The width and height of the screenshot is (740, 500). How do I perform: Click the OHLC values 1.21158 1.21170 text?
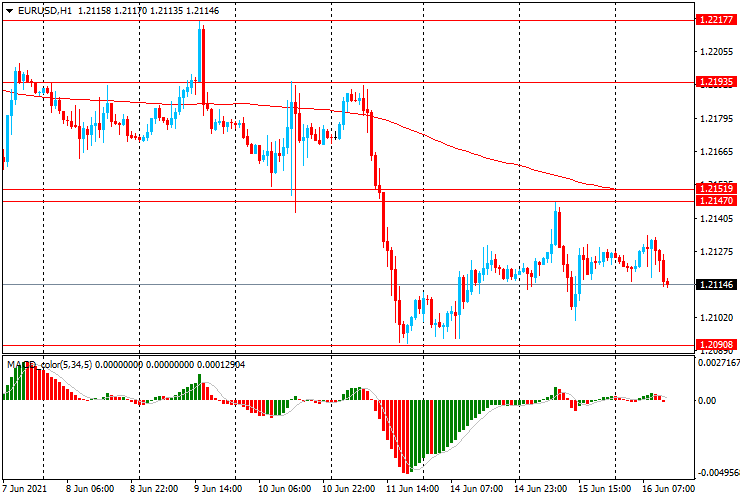pyautogui.click(x=112, y=10)
